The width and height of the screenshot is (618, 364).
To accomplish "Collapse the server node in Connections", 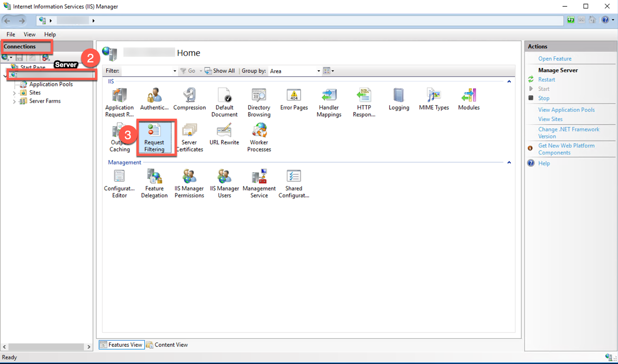I will [x=5, y=76].
